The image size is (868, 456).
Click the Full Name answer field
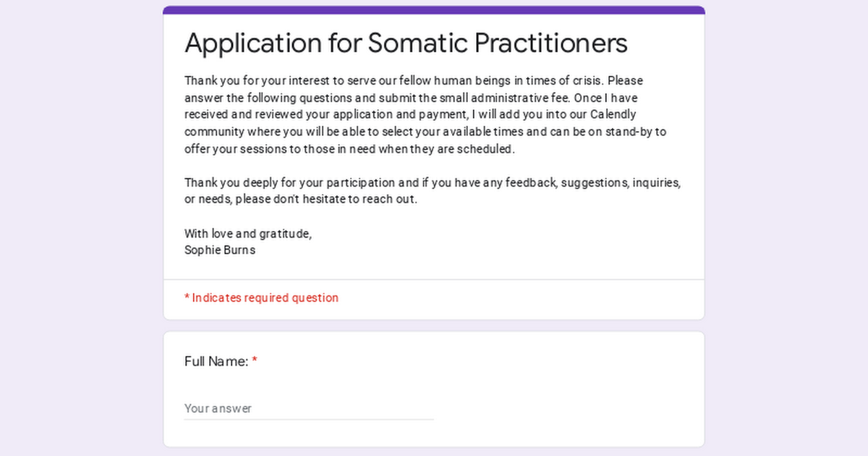pos(309,408)
